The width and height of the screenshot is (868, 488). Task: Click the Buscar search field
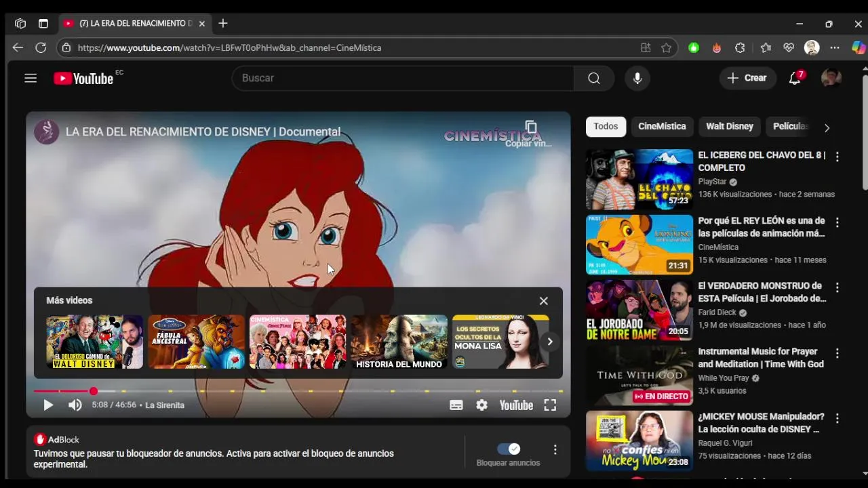point(403,78)
